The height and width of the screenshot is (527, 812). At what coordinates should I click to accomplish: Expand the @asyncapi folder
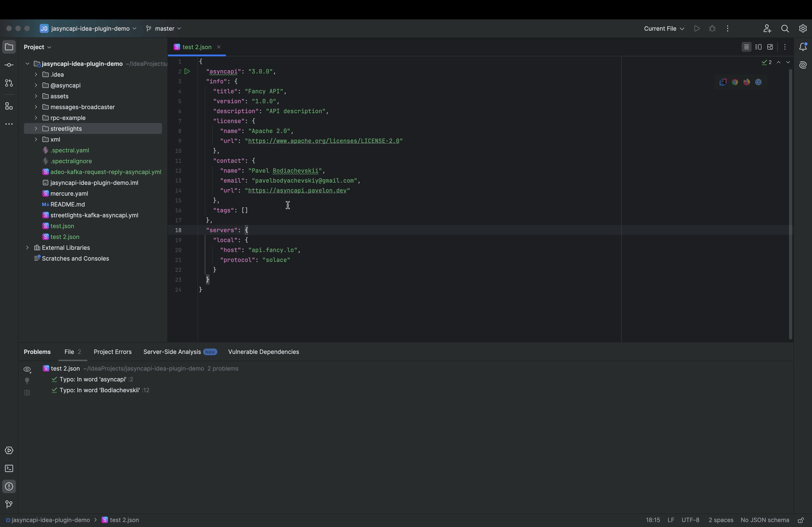(36, 86)
